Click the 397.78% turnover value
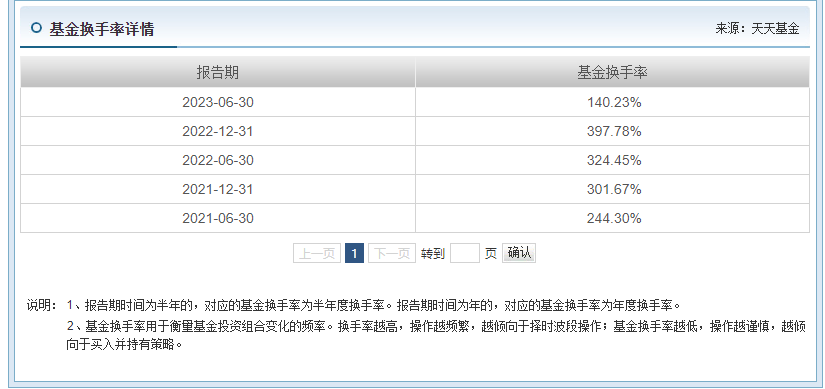 tap(614, 131)
